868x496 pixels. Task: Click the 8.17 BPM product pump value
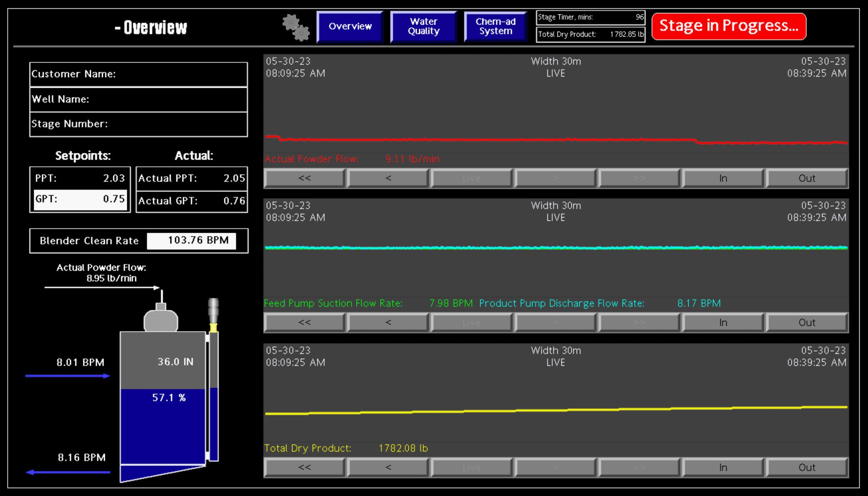click(x=699, y=304)
